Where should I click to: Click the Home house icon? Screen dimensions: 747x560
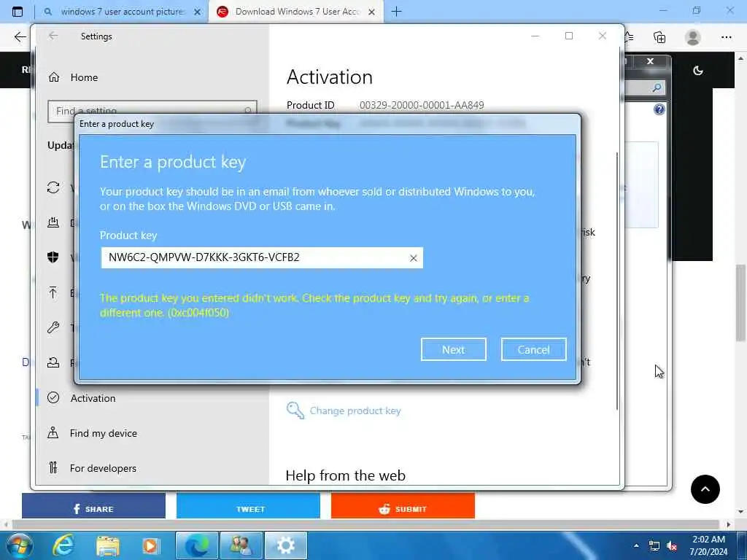54,77
